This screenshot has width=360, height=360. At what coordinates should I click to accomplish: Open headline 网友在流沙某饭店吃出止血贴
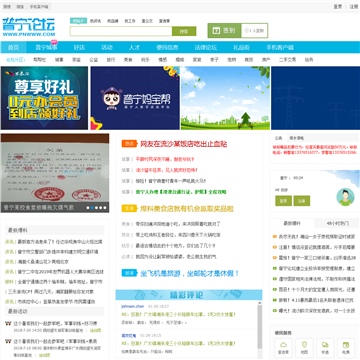[x=183, y=144]
